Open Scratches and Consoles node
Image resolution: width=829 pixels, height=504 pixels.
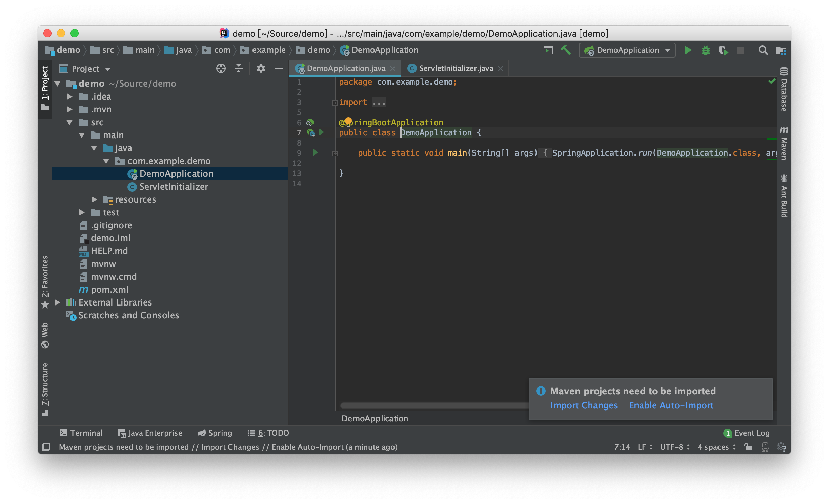[x=170, y=315]
